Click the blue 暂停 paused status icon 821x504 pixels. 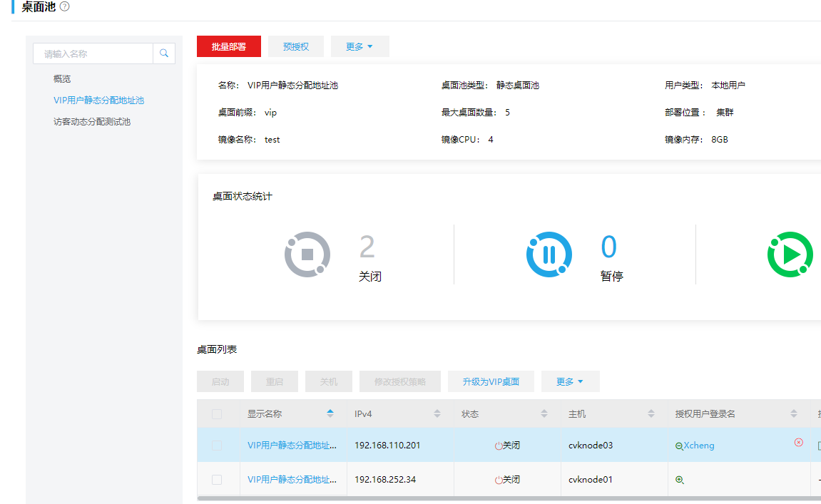pyautogui.click(x=549, y=254)
